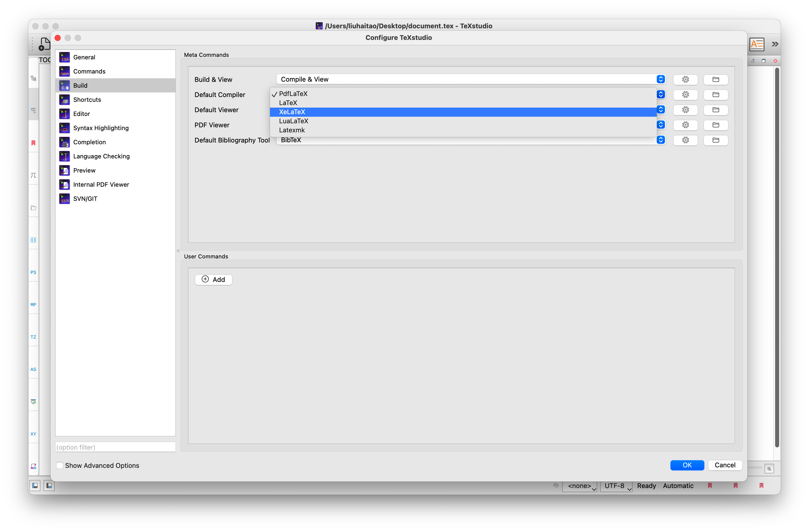Click the main toolbar text style icon
Viewport: 809px width, 532px height.
click(x=757, y=44)
